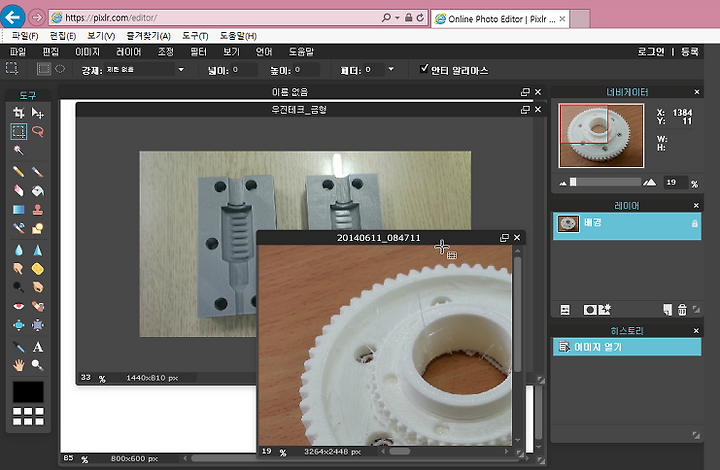Viewport: 720px width, 470px height.
Task: Select the Color Picker eyedropper tool
Action: click(x=18, y=347)
